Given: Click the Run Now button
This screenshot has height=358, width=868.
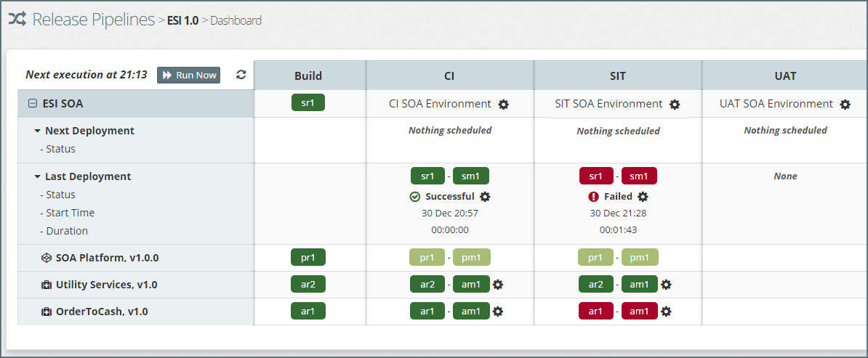Looking at the screenshot, I should [x=188, y=75].
